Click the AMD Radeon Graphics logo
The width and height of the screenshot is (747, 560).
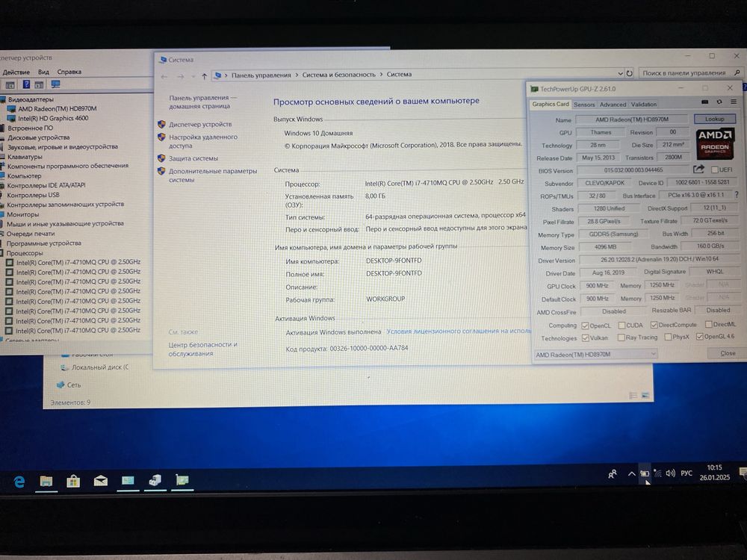pyautogui.click(x=715, y=143)
